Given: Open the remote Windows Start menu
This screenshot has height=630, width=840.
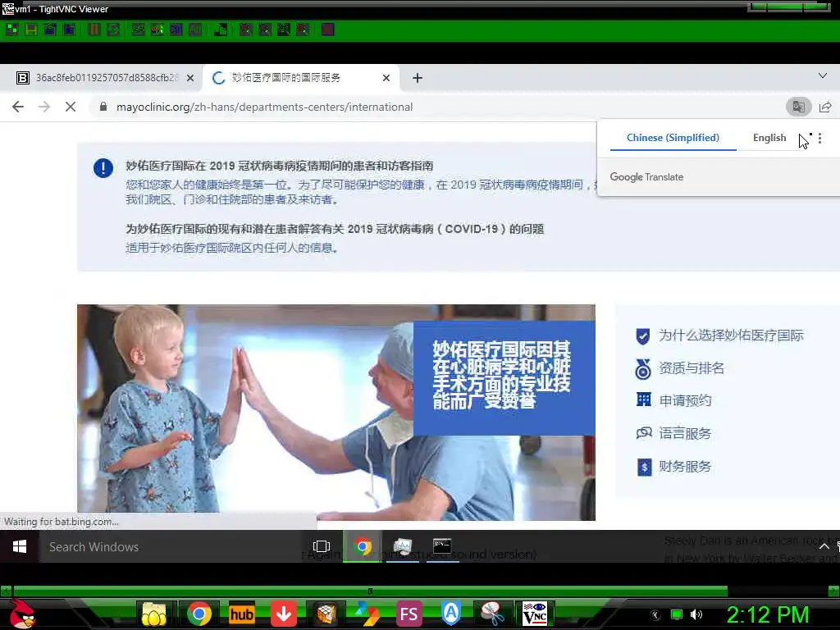Looking at the screenshot, I should (x=20, y=546).
